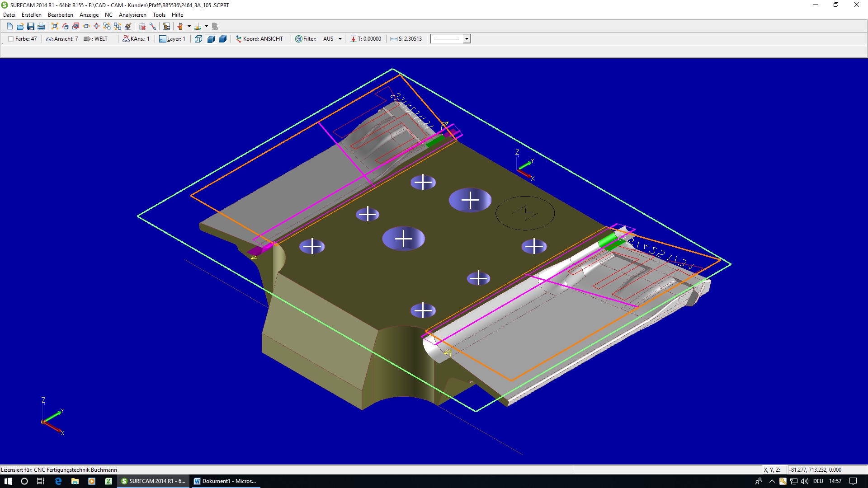
Task: Click the delete trash icon
Action: click(x=142, y=26)
